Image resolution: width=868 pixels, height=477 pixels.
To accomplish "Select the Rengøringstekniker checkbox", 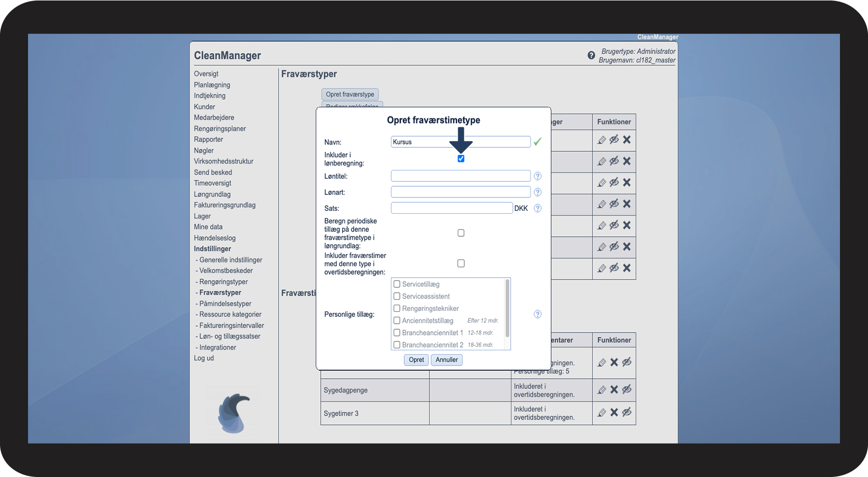I will (397, 309).
